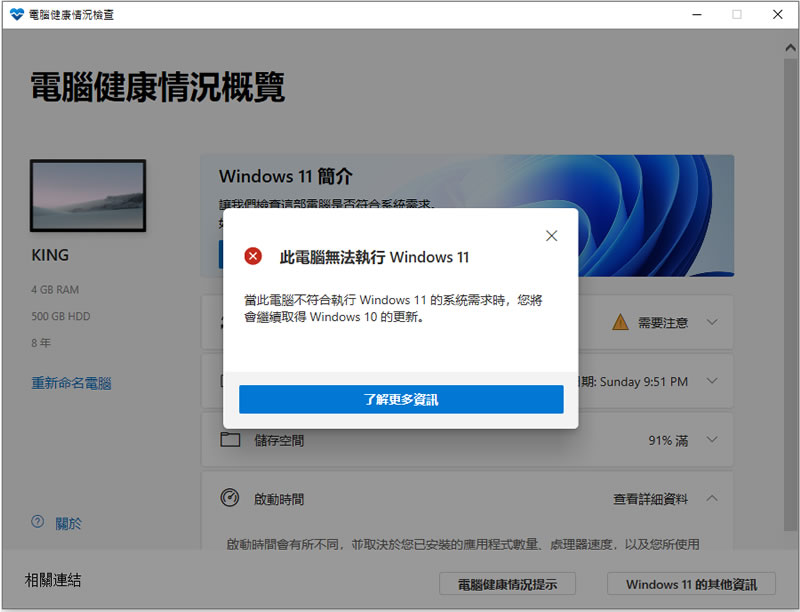Open the 關於 link
Image resolution: width=800 pixels, height=612 pixels.
(69, 523)
